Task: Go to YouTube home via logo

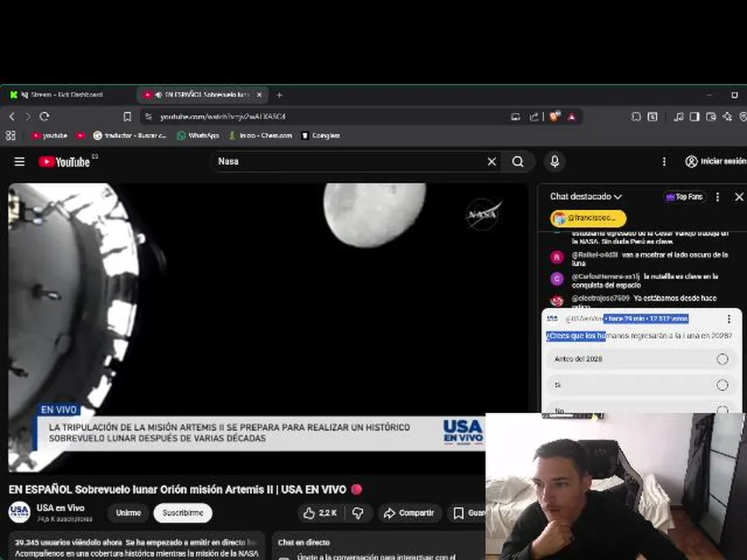Action: tap(65, 162)
